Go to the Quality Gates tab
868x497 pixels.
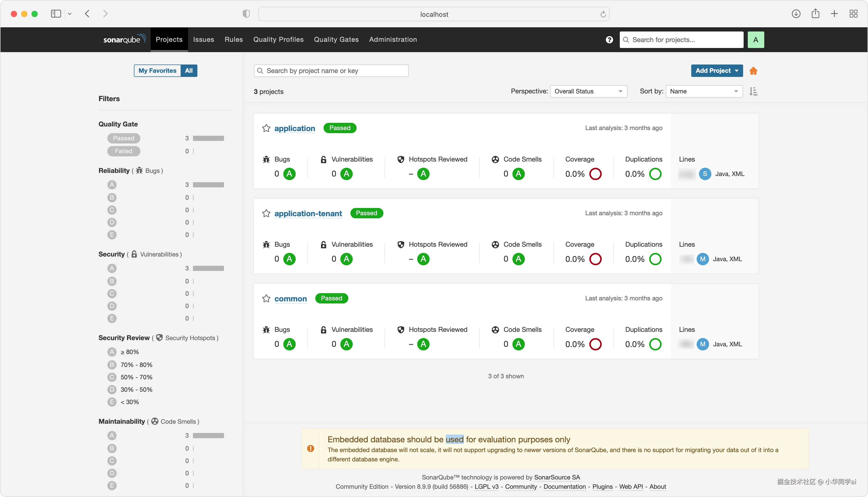[x=336, y=39]
